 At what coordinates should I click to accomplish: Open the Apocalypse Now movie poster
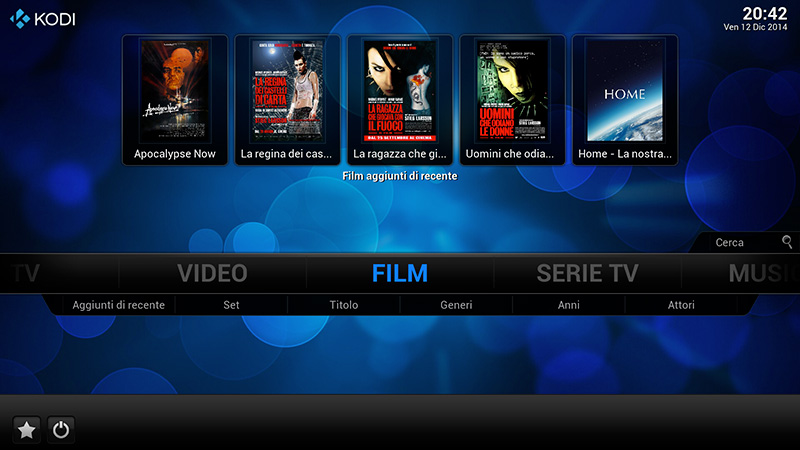(x=175, y=100)
